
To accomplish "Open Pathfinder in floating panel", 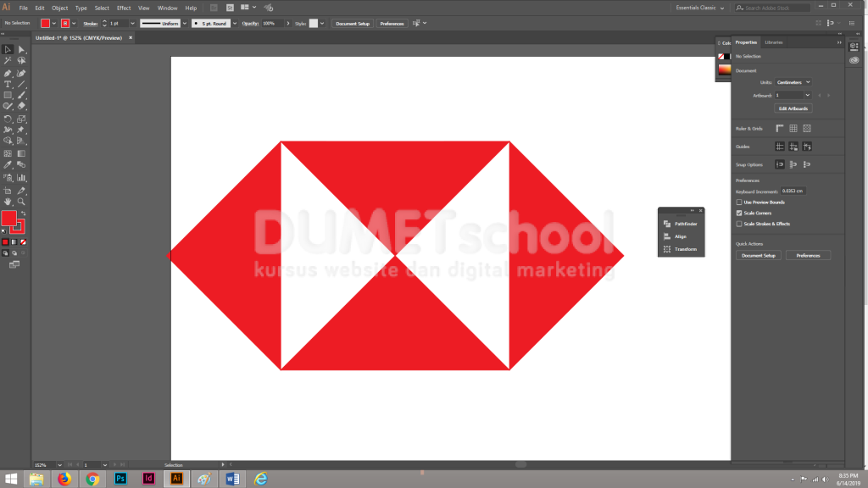I will (681, 224).
